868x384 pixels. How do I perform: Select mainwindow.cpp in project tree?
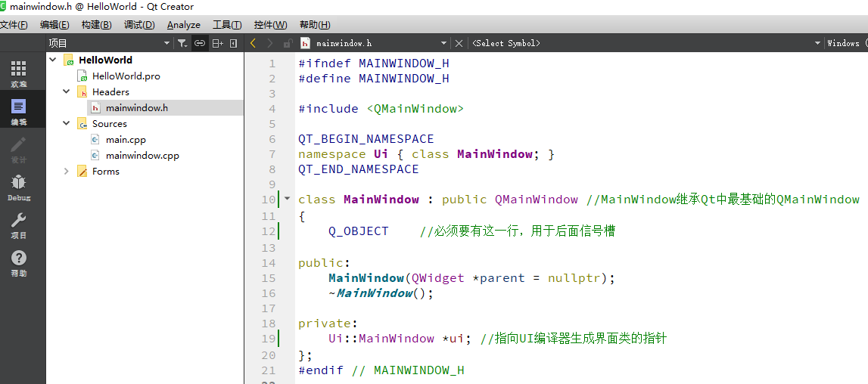click(142, 156)
